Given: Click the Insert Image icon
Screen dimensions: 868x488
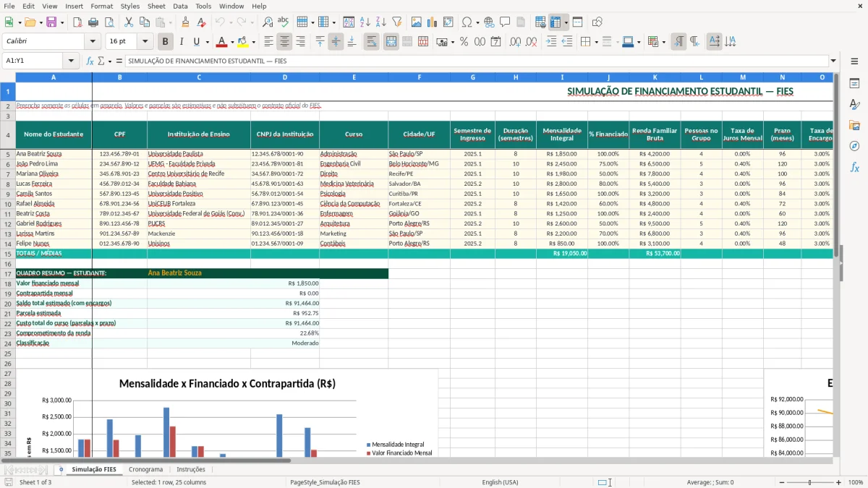Looking at the screenshot, I should 417,22.
